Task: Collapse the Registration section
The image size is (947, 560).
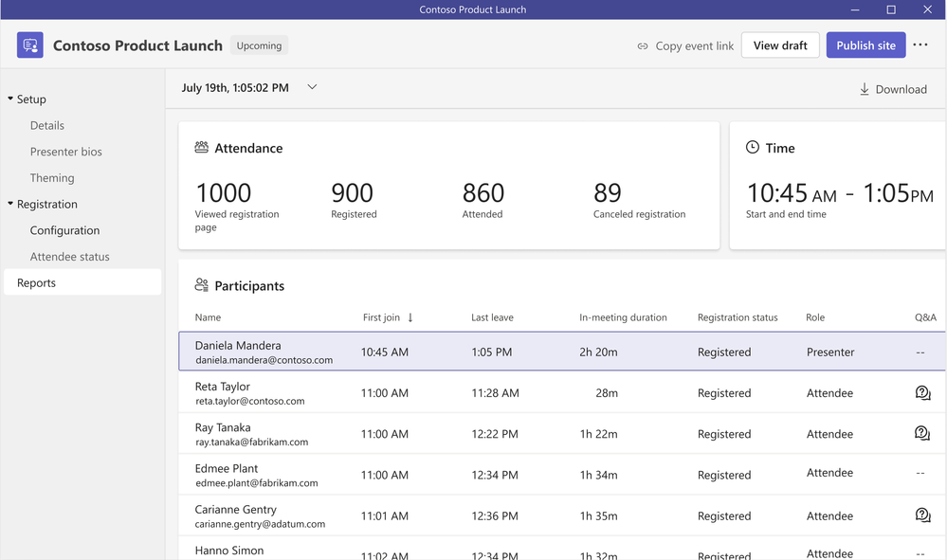Action: tap(10, 204)
